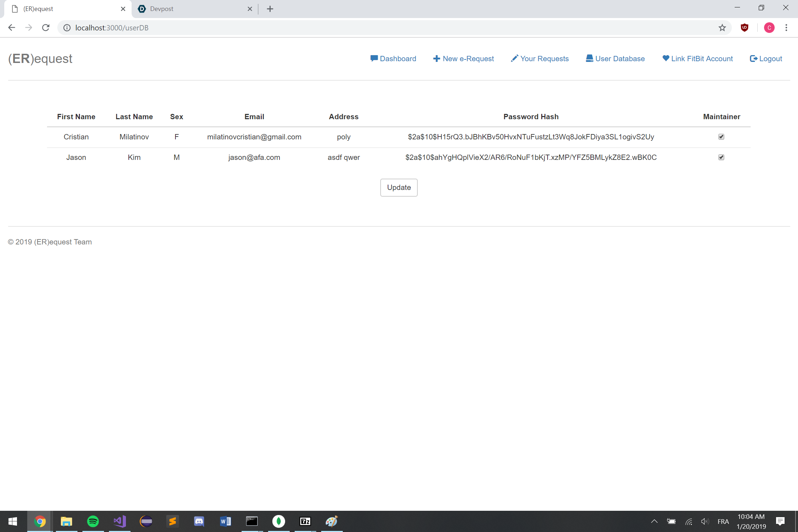The width and height of the screenshot is (798, 532).
Task: Open Discord from the taskbar
Action: point(199,521)
